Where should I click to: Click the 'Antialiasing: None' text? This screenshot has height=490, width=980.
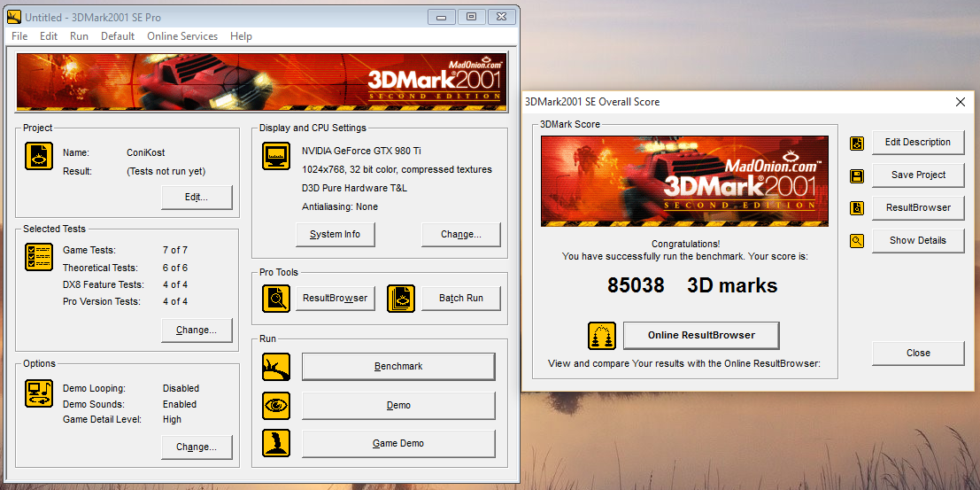pyautogui.click(x=340, y=206)
